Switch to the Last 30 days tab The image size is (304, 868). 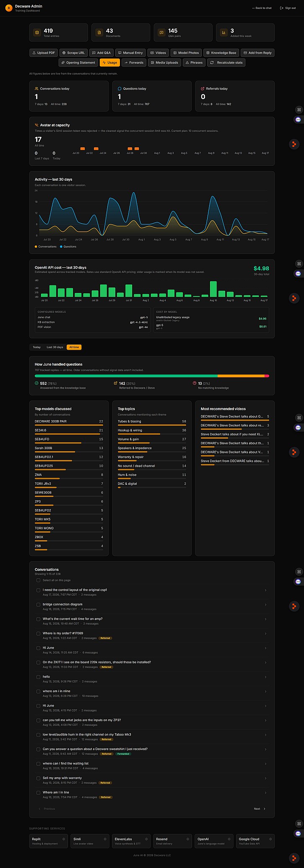coord(55,347)
